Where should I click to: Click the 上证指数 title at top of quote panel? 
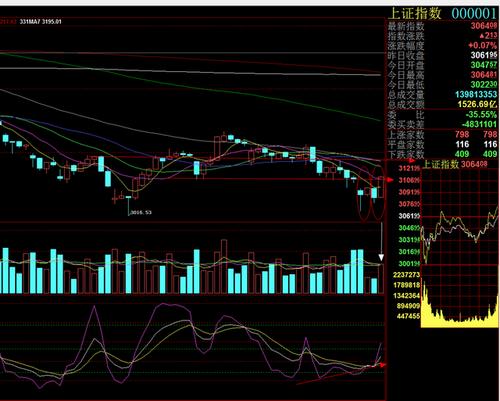click(x=415, y=13)
